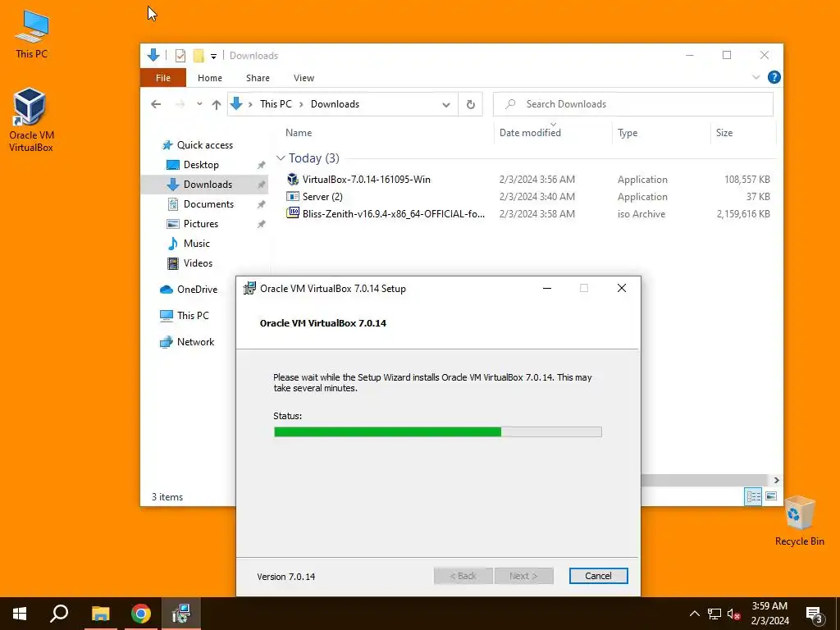Open the muted volume tray icon
The image size is (840, 630).
coord(734,614)
